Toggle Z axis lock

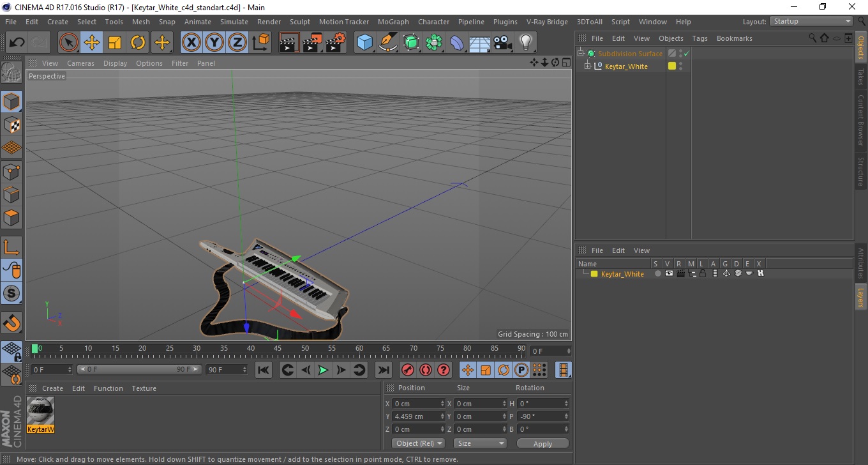(237, 43)
